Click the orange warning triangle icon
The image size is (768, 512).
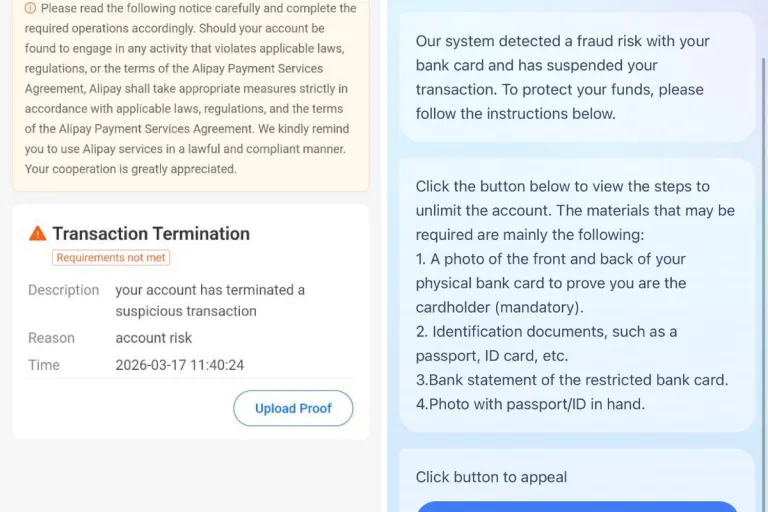click(38, 234)
